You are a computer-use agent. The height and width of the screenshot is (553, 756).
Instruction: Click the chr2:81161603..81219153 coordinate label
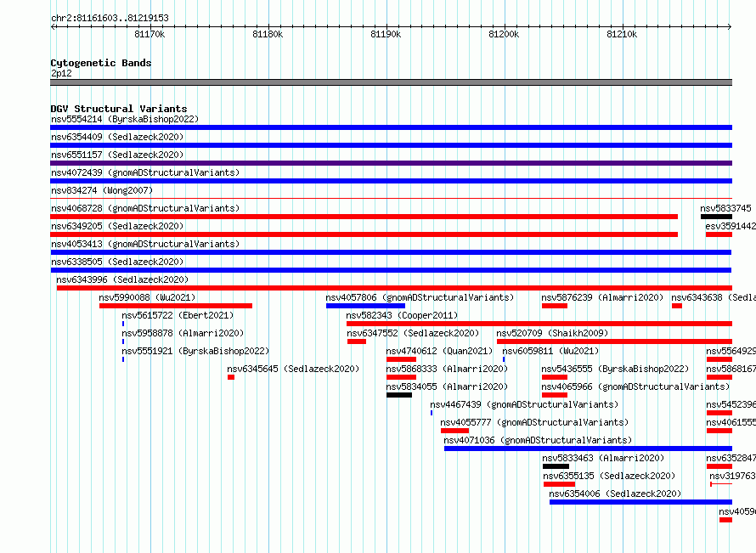coord(110,18)
